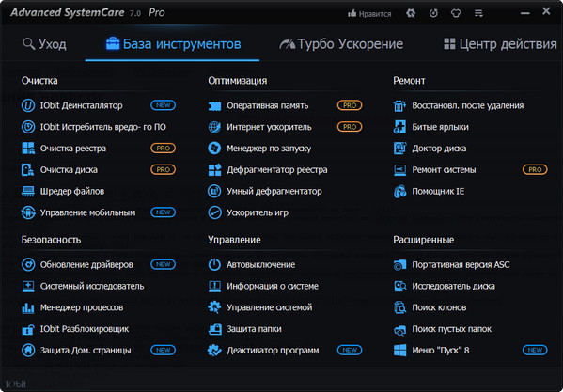Click the Меню "Пуск" 8 Windows icon

point(399,350)
